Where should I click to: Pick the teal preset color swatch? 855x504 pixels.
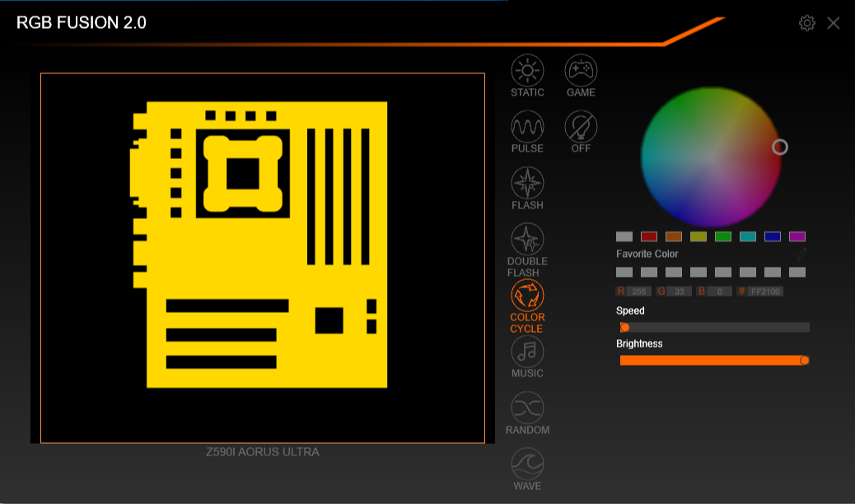point(748,236)
